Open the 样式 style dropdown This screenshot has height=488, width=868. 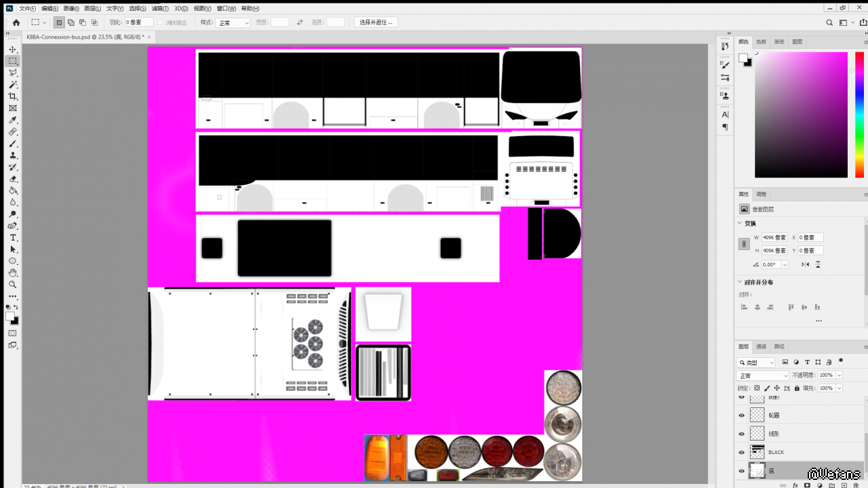coord(233,22)
